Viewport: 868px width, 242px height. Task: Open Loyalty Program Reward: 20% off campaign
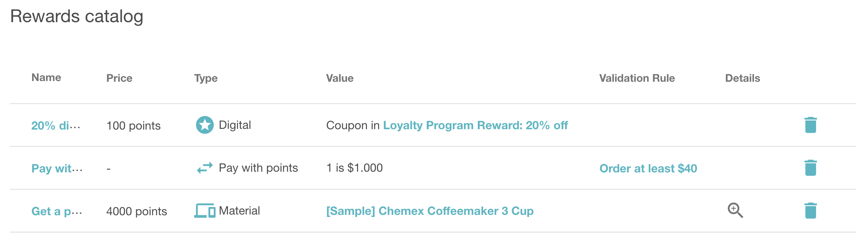pyautogui.click(x=475, y=125)
